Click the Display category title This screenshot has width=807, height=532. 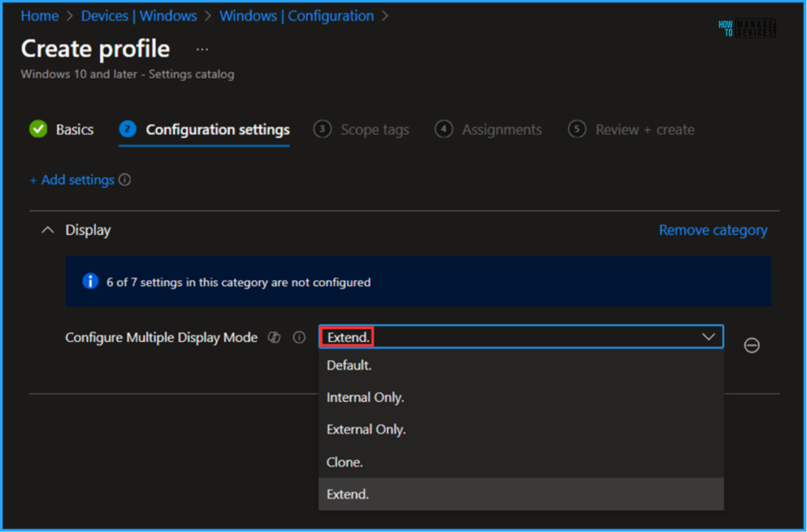[88, 230]
